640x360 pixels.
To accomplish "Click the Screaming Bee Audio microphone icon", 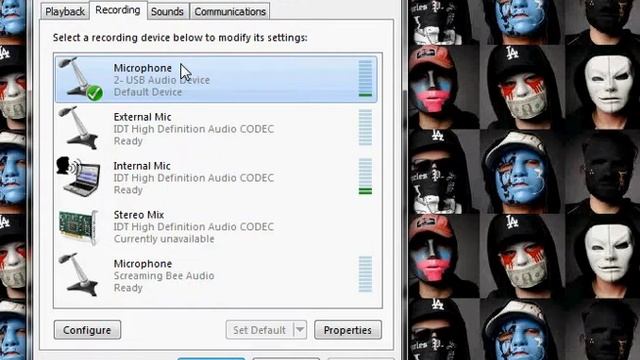I will point(78,275).
